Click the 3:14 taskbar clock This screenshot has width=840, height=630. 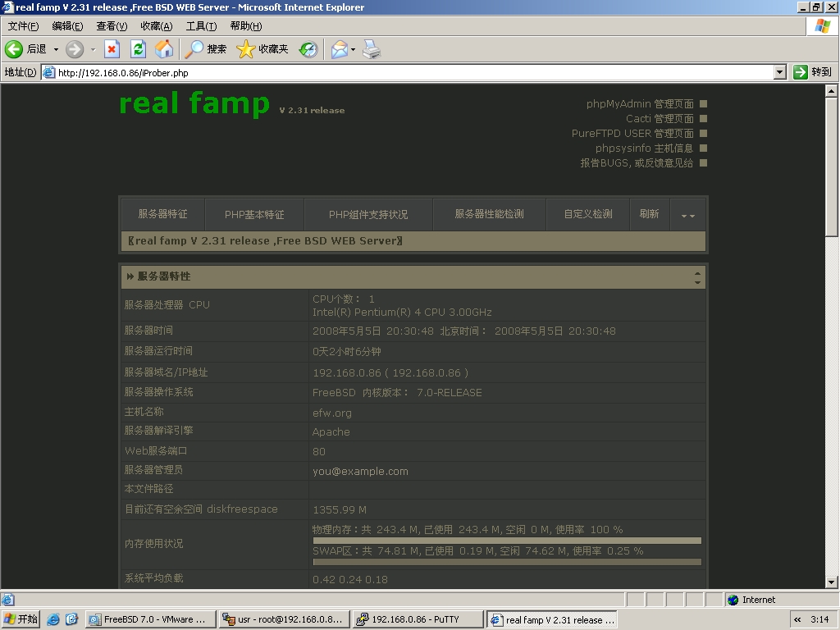(x=819, y=619)
